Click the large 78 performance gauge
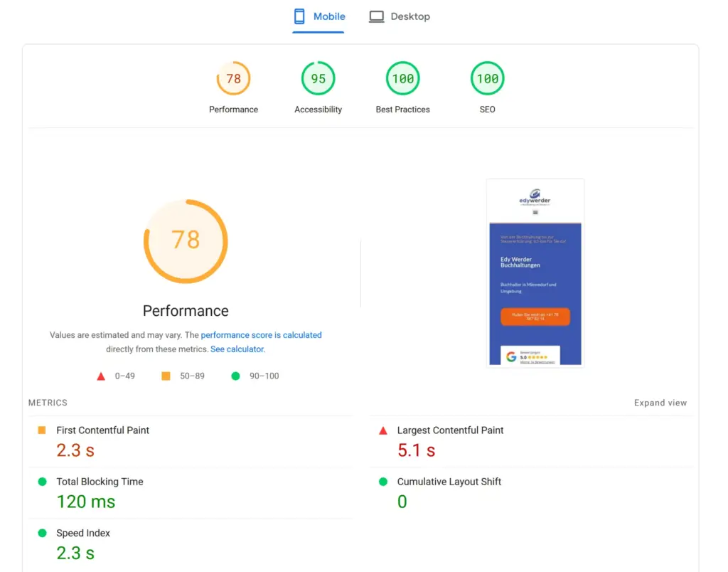 [186, 241]
